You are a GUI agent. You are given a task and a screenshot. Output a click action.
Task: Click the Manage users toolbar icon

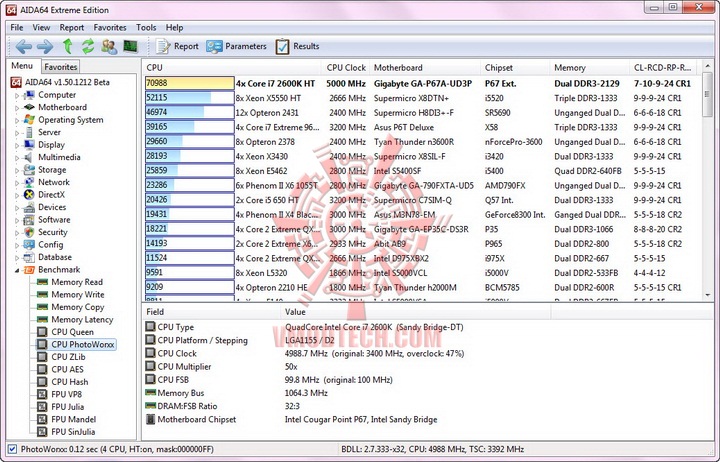(x=109, y=46)
